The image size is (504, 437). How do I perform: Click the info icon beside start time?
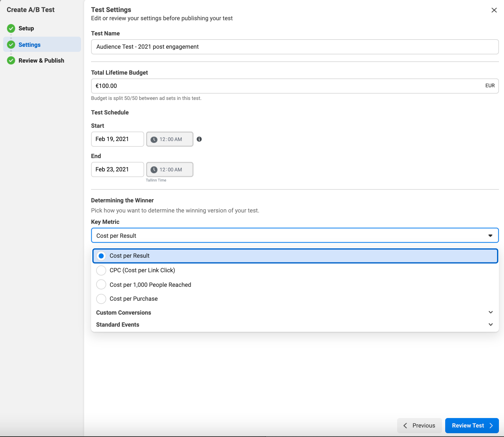click(x=199, y=139)
